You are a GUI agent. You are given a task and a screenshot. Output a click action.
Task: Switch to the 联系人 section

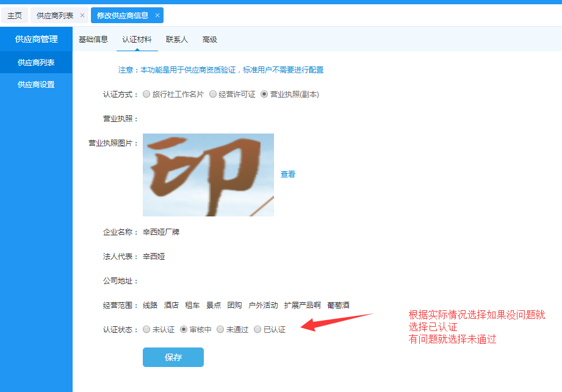(x=177, y=40)
